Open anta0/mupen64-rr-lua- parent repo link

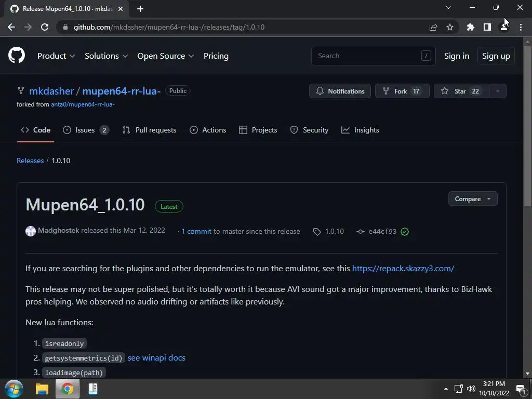click(83, 104)
